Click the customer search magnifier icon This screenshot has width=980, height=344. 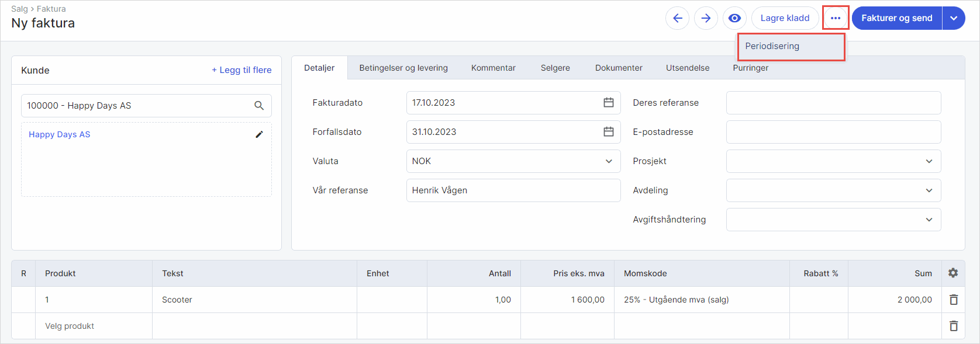pyautogui.click(x=259, y=106)
